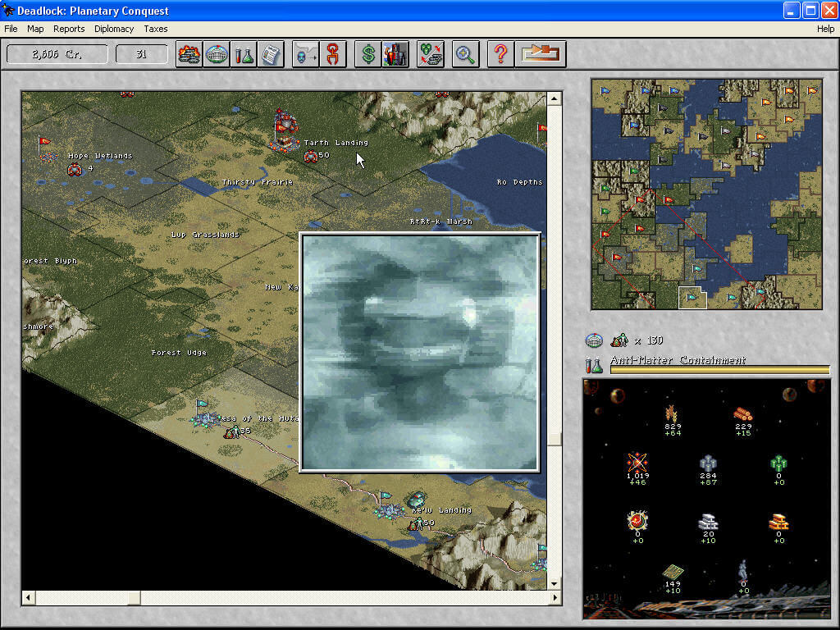Click the silver bars resource icon
This screenshot has width=840, height=630.
[708, 521]
